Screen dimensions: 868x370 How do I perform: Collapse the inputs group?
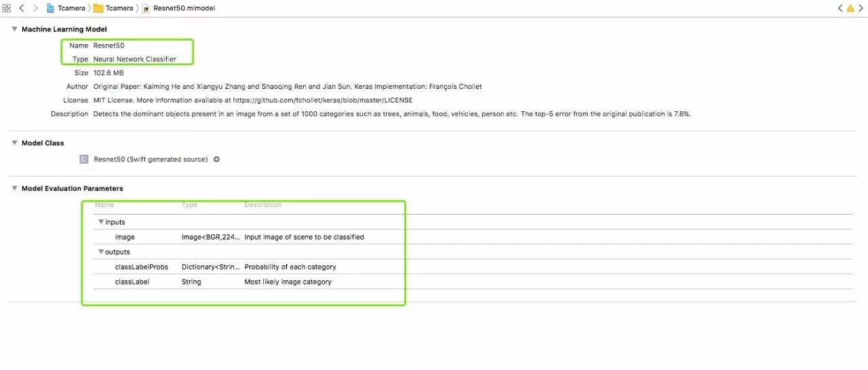(101, 222)
